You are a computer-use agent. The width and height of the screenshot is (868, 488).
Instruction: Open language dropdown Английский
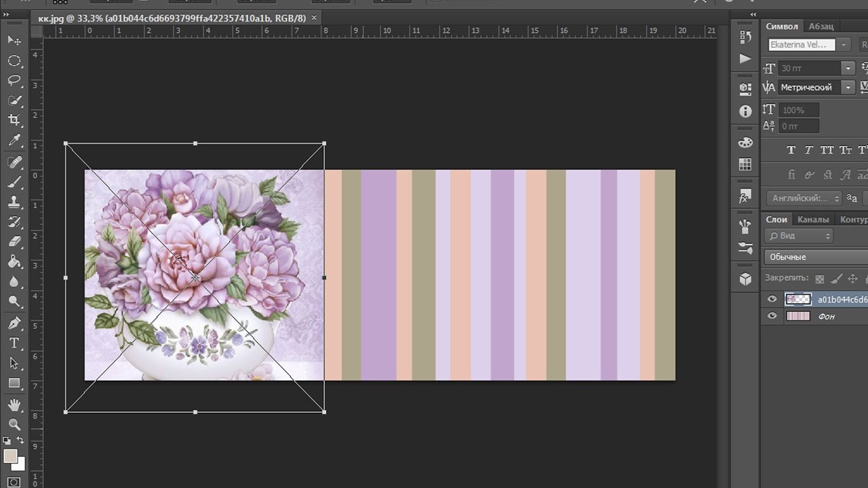[805, 199]
